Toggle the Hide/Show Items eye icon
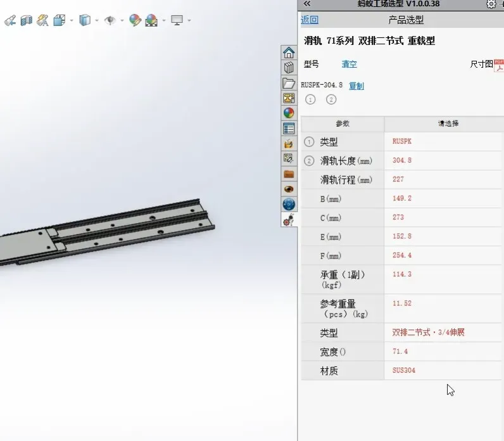The width and height of the screenshot is (504, 441). tap(110, 20)
